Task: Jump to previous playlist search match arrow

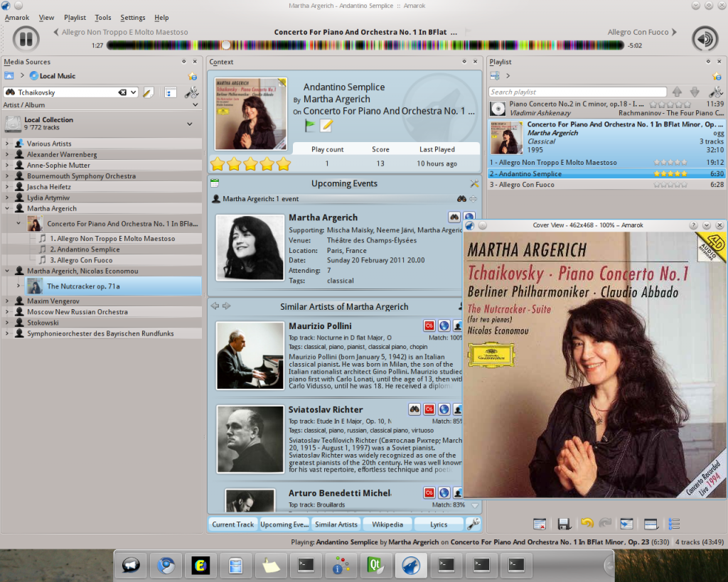Action: 677,92
